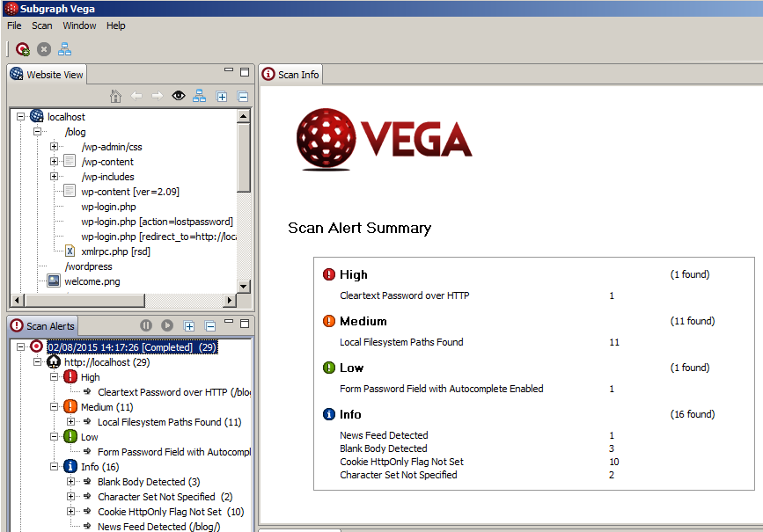Select the Scan Alerts tab

pyautogui.click(x=43, y=326)
